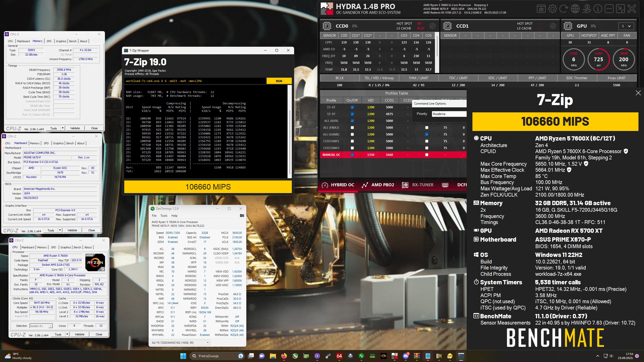This screenshot has height=362, width=644.
Task: Open the red 64 taskbar icon
Action: 339,356
